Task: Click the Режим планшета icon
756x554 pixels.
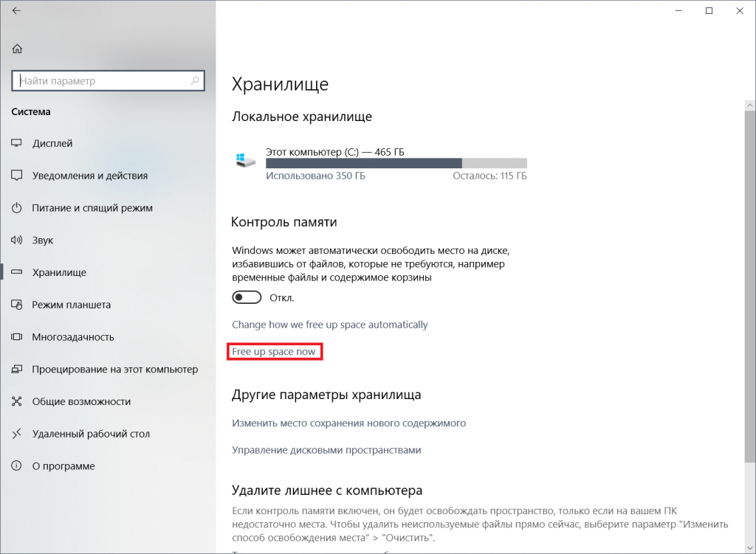Action: tap(17, 305)
